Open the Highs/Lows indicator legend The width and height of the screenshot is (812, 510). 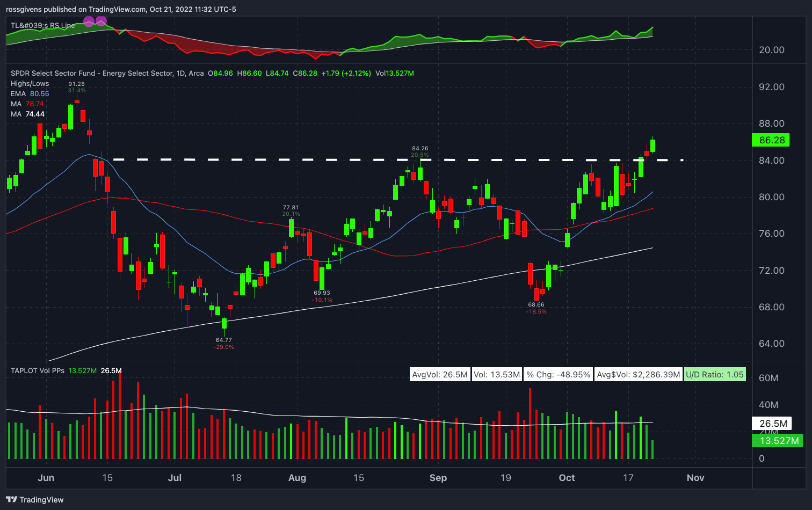[30, 83]
